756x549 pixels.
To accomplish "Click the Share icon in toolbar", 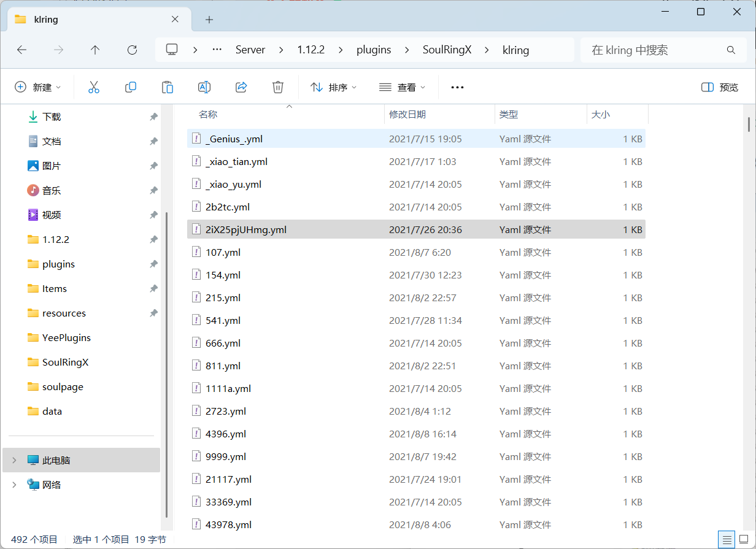I will (241, 87).
